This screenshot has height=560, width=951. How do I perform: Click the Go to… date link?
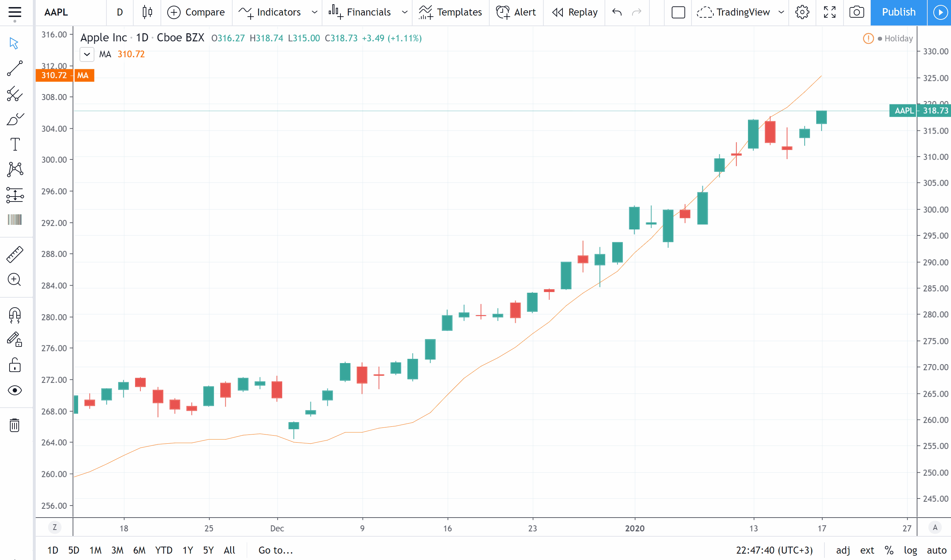(275, 550)
